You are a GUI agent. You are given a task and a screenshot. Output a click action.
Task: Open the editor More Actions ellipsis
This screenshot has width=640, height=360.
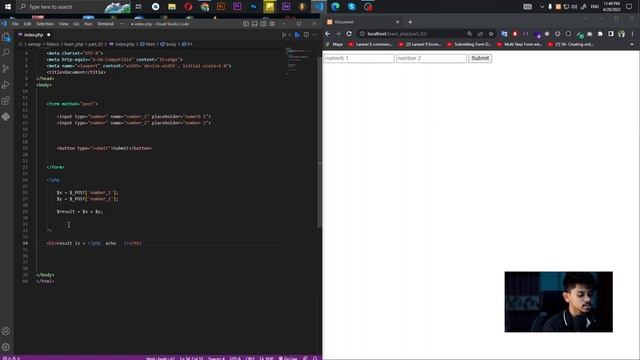315,35
